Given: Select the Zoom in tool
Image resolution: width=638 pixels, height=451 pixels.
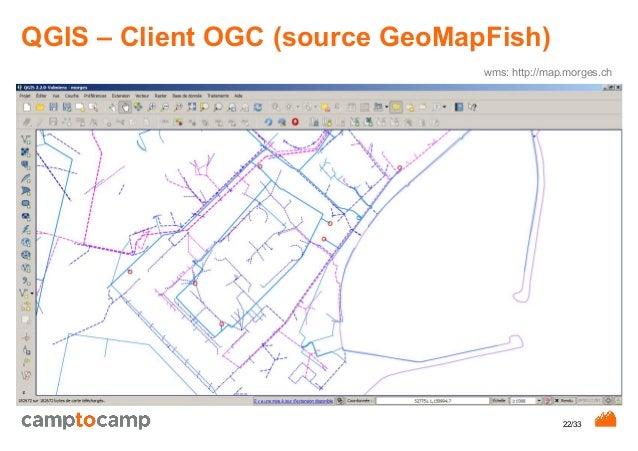Looking at the screenshot, I should (x=151, y=107).
